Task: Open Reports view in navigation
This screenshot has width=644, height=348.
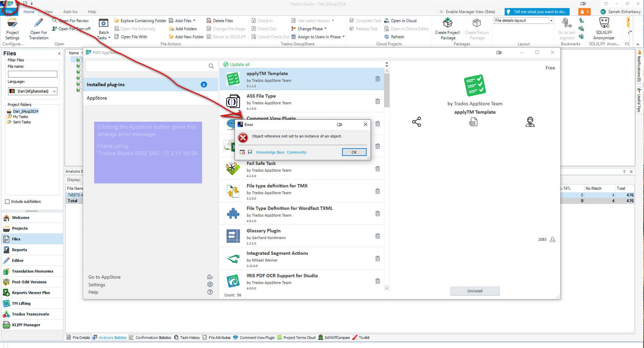Action: 32,250
